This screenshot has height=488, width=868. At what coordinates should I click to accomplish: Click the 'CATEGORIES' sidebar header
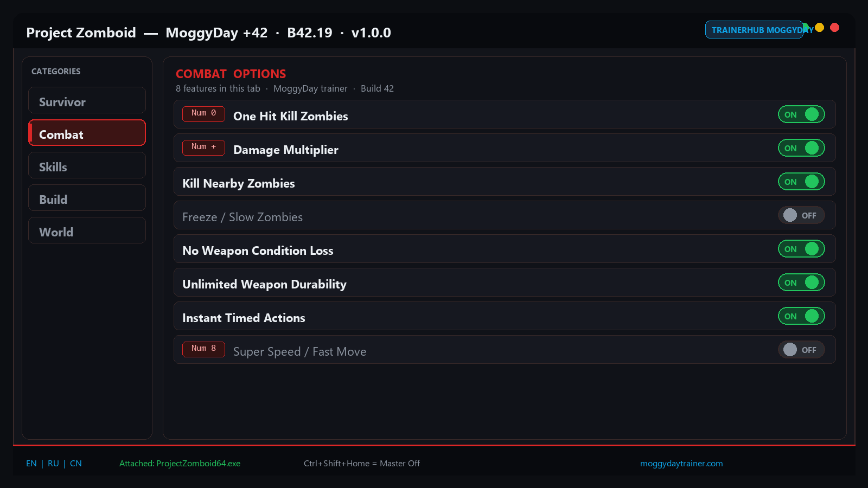(56, 72)
